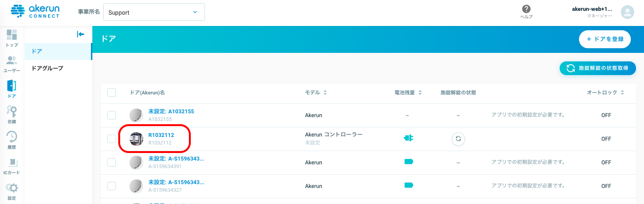Click the ＋ドアを登録 button

coord(605,39)
